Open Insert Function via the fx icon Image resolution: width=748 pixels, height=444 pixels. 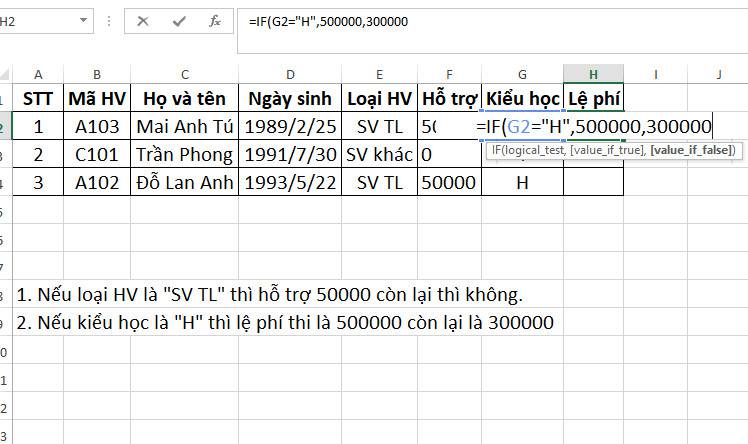215,21
